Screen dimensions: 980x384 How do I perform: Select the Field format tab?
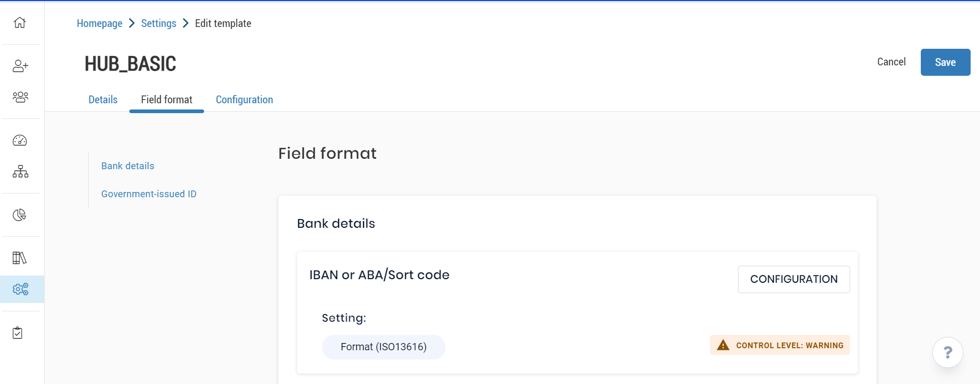(166, 100)
